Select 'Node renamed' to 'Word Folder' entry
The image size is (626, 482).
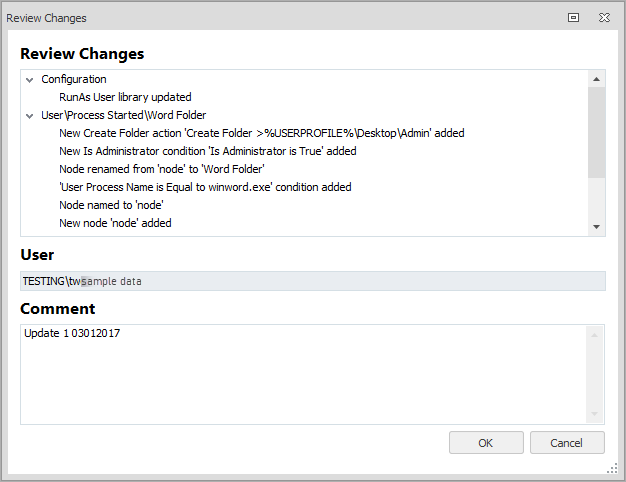(161, 169)
